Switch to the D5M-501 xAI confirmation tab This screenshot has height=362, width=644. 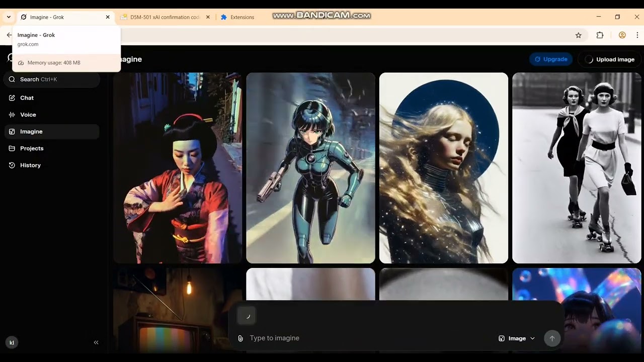pyautogui.click(x=165, y=17)
